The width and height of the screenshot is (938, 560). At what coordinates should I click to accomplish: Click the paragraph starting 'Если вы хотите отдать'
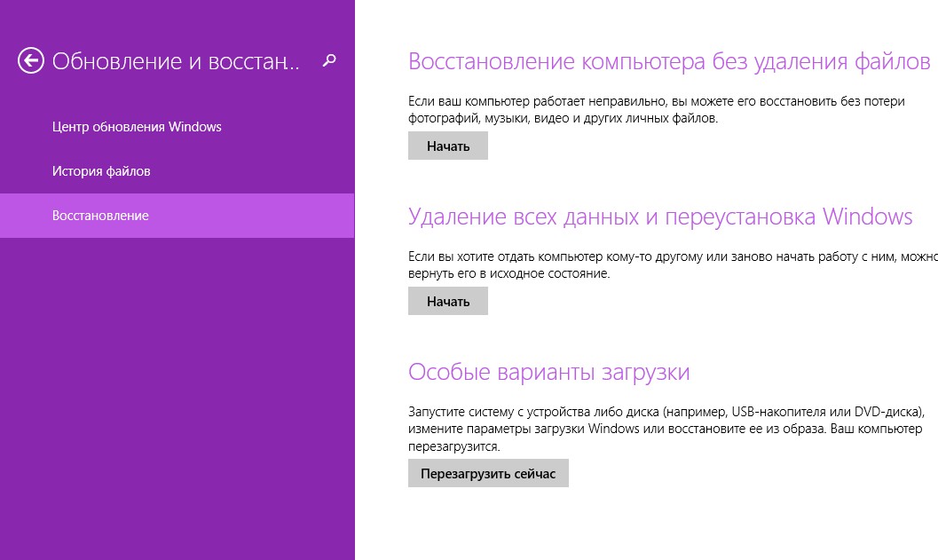[x=673, y=265]
